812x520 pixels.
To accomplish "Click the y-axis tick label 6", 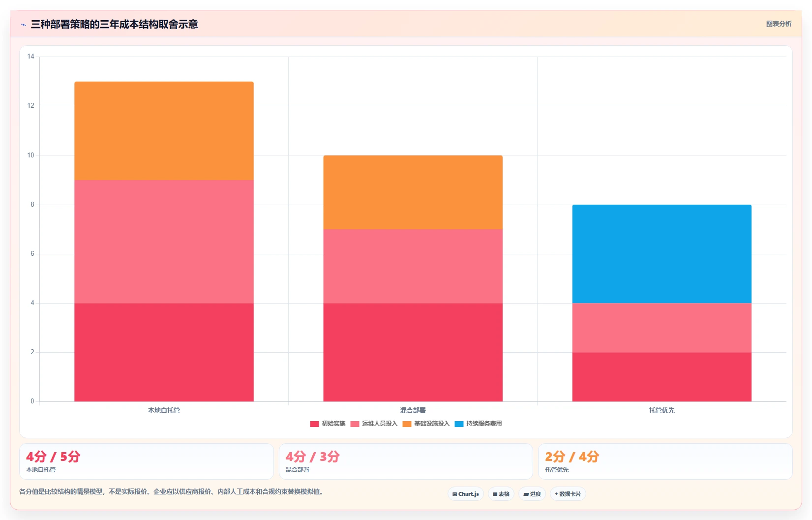I will click(32, 254).
